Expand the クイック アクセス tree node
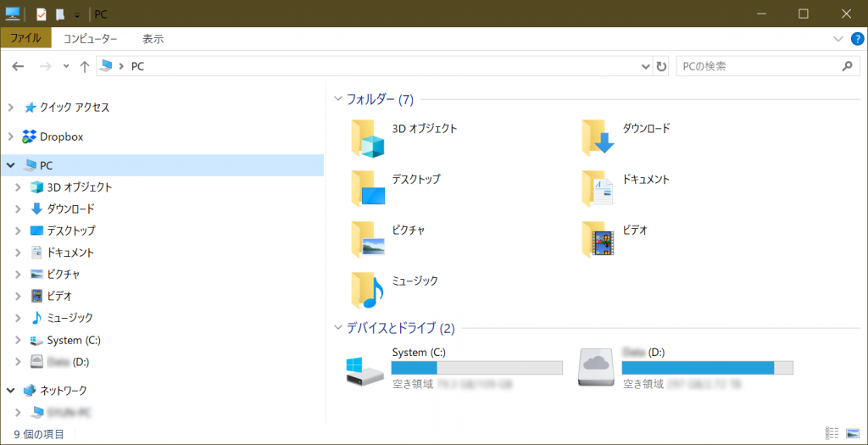The image size is (868, 445). (10, 108)
